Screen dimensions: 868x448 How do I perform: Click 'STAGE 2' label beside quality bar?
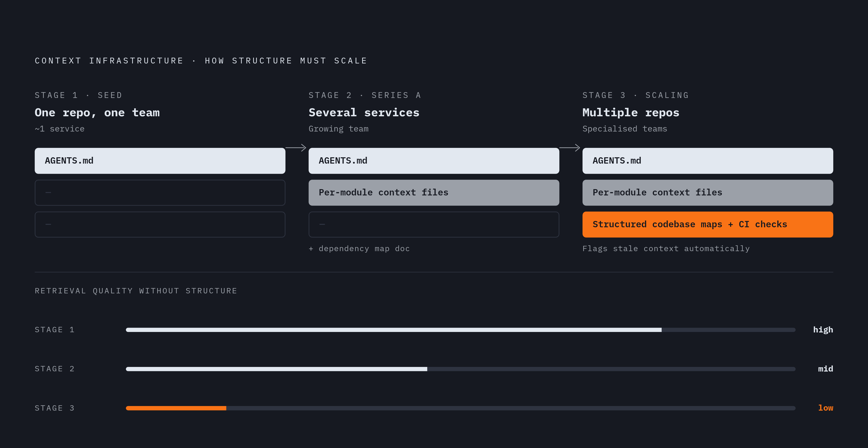pos(54,369)
